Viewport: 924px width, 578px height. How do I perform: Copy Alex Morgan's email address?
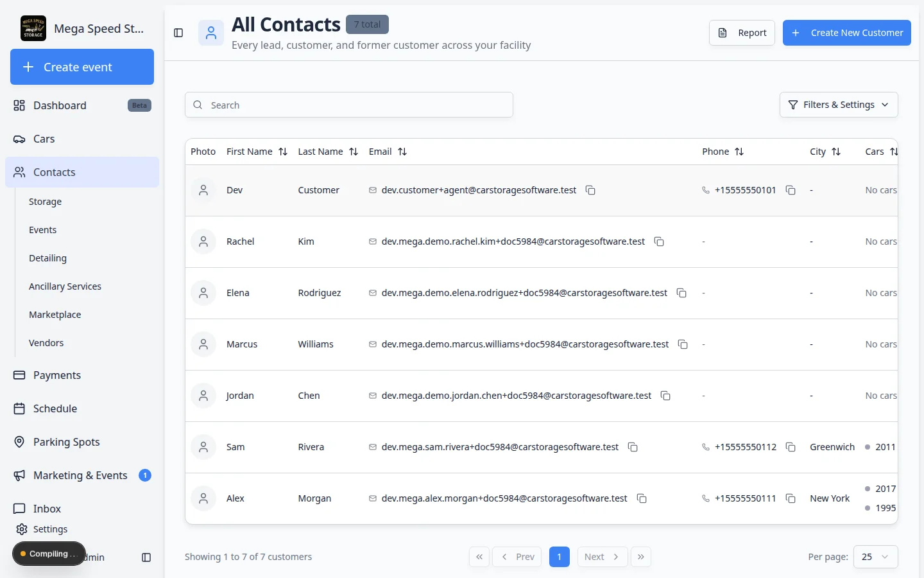[x=641, y=498]
